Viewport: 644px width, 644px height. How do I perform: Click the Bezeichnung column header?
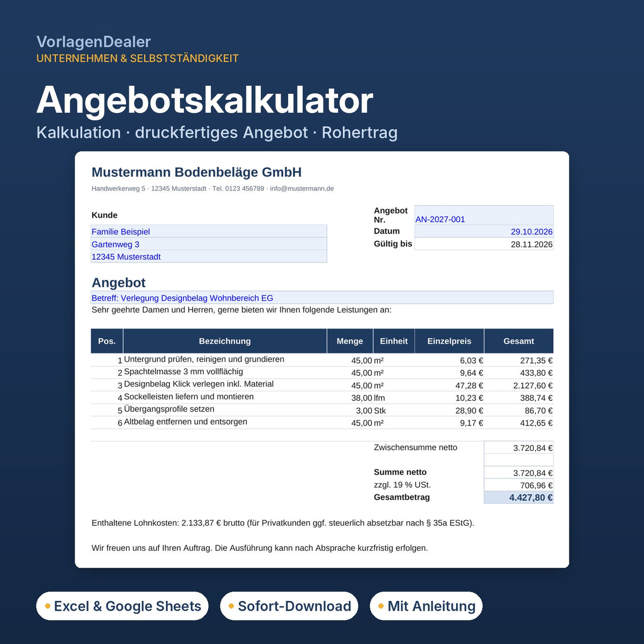225,341
